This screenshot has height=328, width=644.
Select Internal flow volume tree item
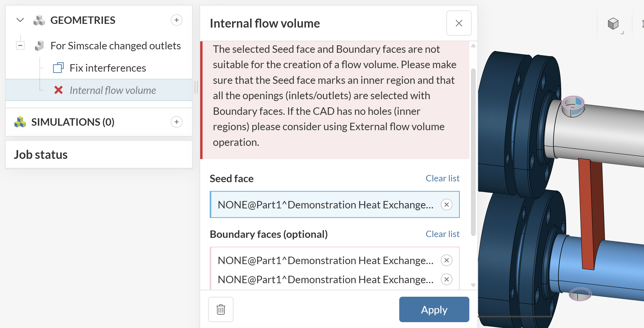click(113, 90)
